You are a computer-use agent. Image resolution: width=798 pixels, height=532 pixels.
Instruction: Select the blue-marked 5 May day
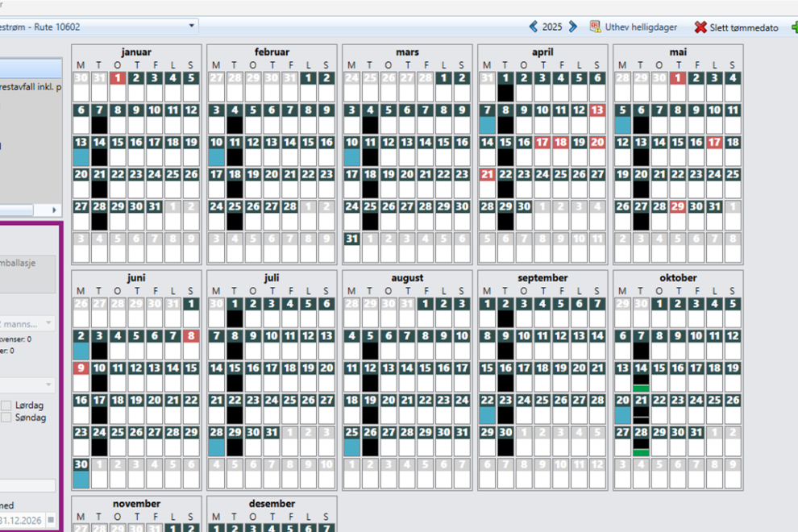[622, 118]
